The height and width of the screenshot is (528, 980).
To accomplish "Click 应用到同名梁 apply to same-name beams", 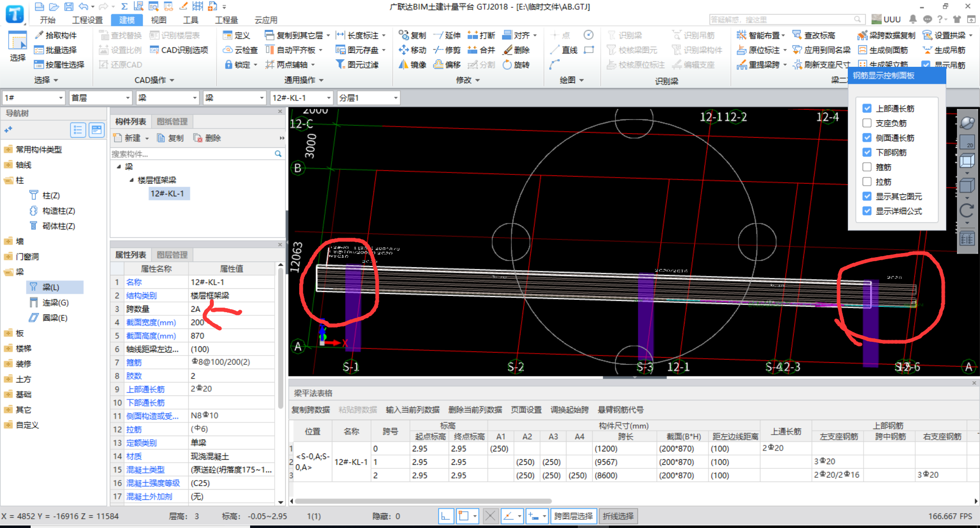I will (821, 50).
